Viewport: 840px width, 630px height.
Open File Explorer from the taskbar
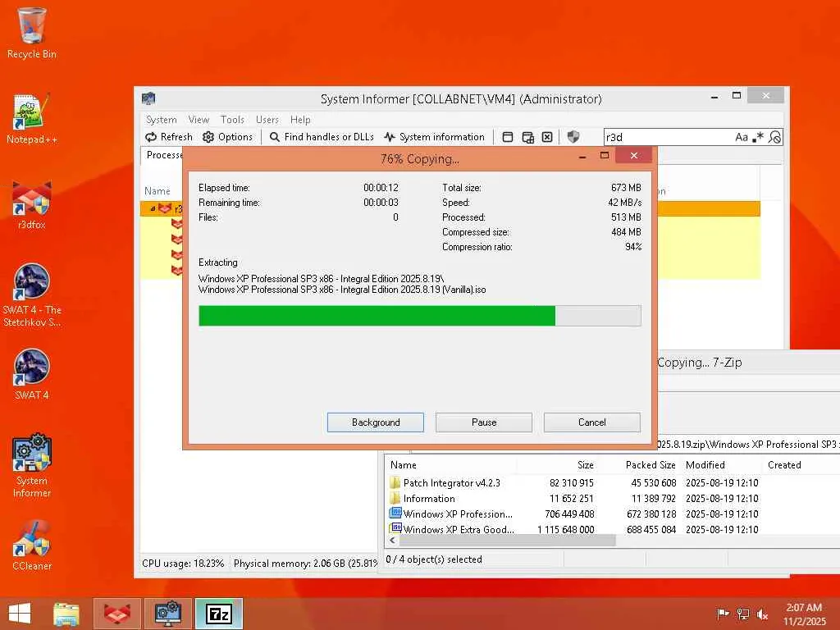tap(66, 614)
